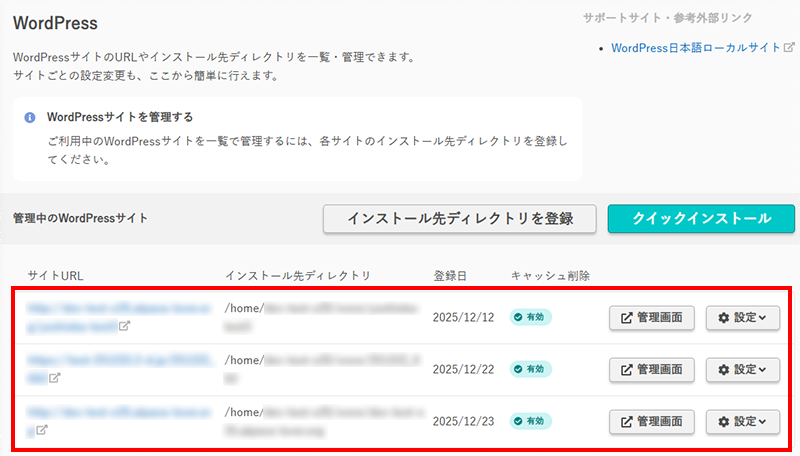The height and width of the screenshot is (456, 800).
Task: Click external link icon after second site URL
Action: point(56,378)
